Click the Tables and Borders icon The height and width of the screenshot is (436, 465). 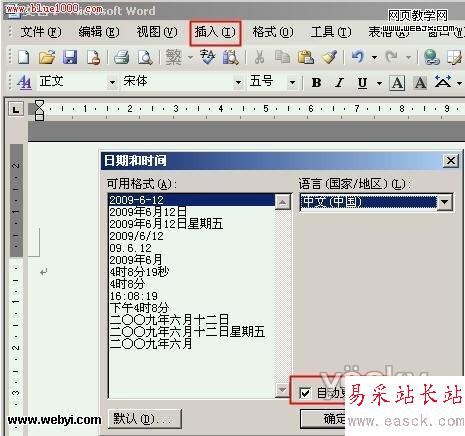(x=455, y=57)
